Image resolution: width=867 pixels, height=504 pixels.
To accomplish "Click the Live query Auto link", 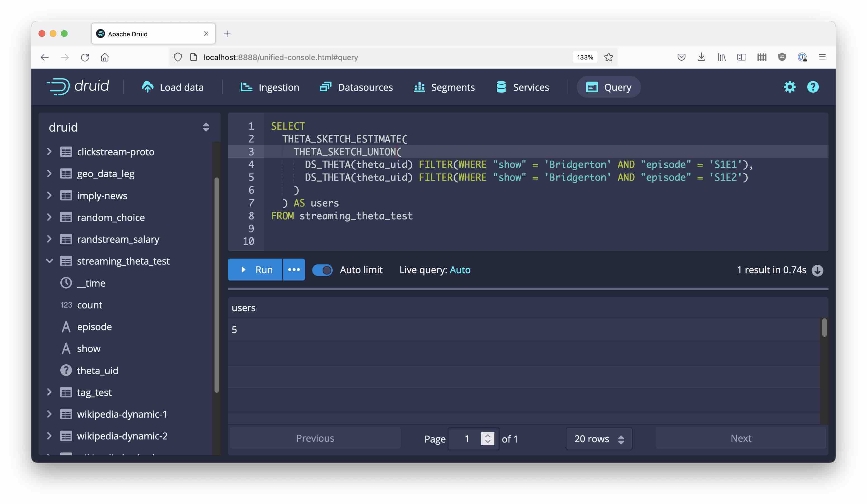I will click(x=460, y=270).
